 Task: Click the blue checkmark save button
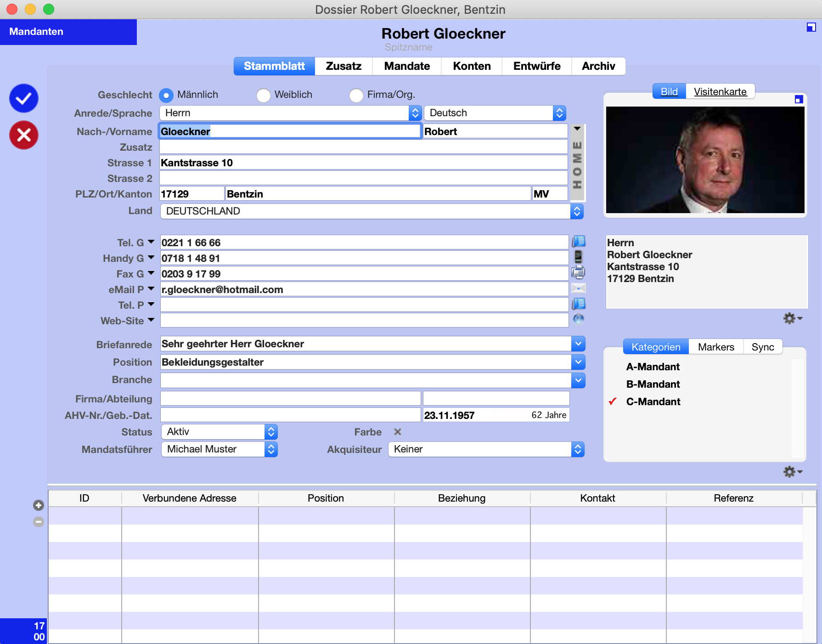coord(23,98)
